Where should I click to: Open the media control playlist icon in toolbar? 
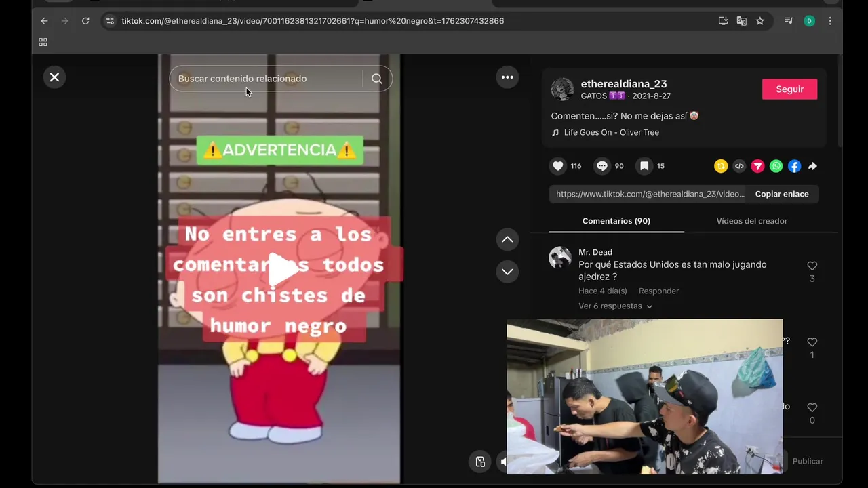[789, 21]
